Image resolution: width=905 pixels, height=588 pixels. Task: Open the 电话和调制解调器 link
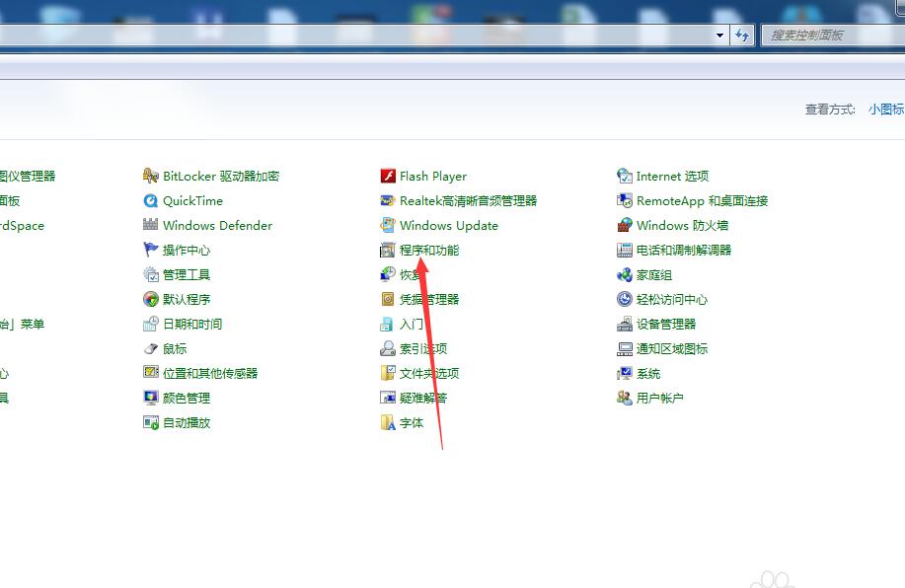tap(684, 250)
